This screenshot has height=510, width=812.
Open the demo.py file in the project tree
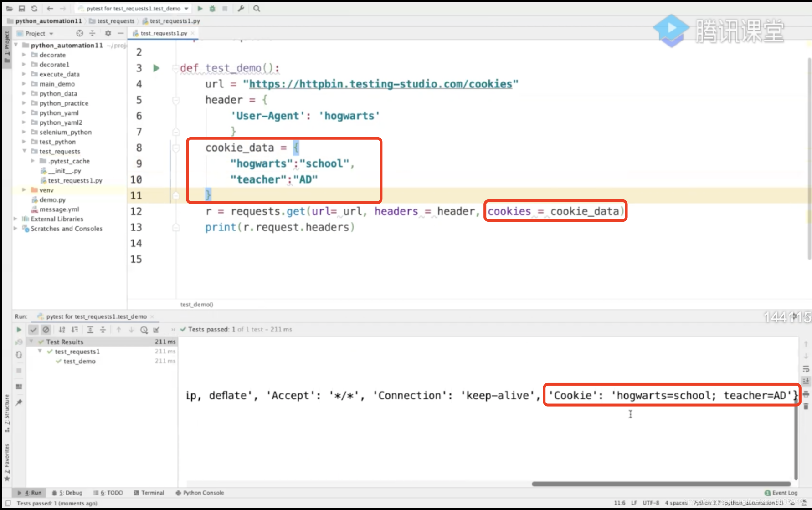coord(48,199)
